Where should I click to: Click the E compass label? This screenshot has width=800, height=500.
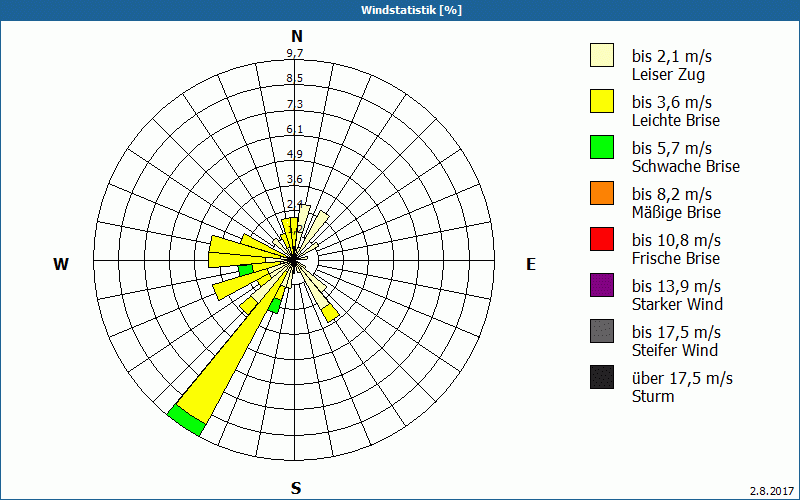[x=531, y=264]
